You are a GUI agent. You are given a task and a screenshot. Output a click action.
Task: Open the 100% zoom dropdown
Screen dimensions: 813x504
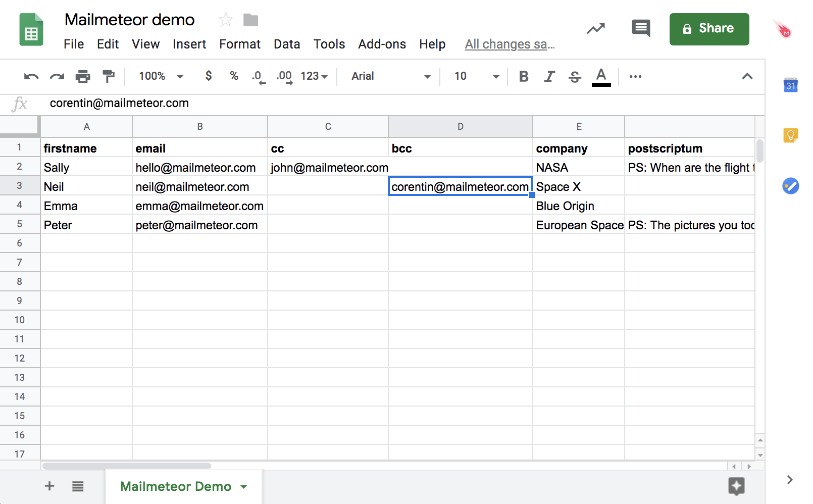[x=161, y=76]
